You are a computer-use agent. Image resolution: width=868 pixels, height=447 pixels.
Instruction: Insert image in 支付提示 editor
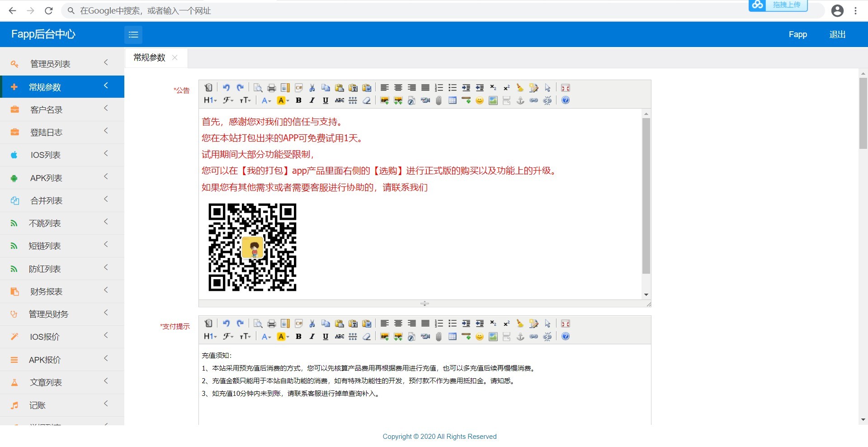click(x=385, y=337)
